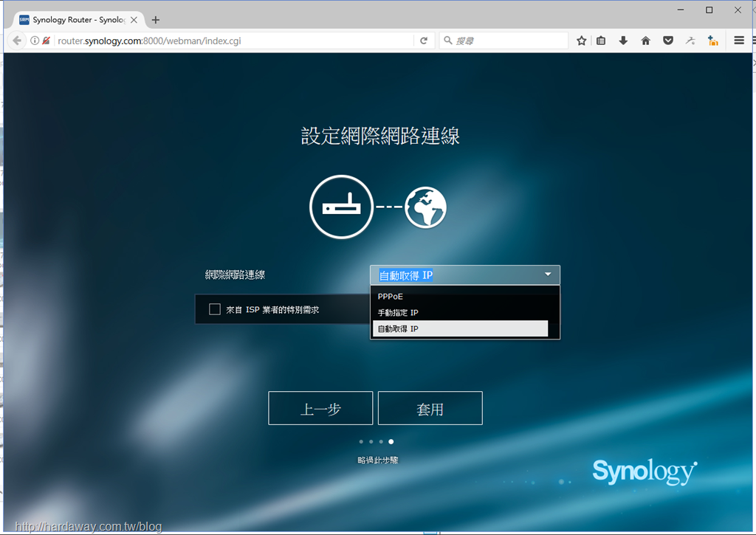Select 手動指定 IP from the list
The width and height of the screenshot is (756, 535).
(461, 312)
